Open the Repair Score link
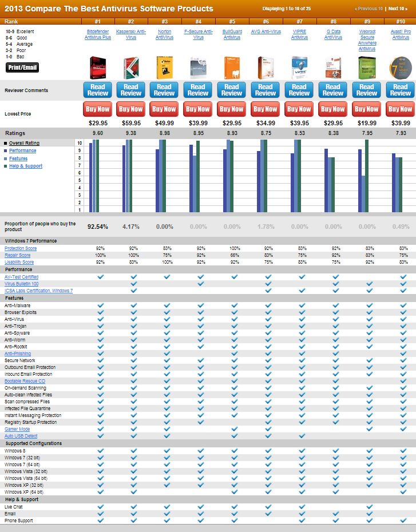The image size is (416, 532). coord(18,255)
